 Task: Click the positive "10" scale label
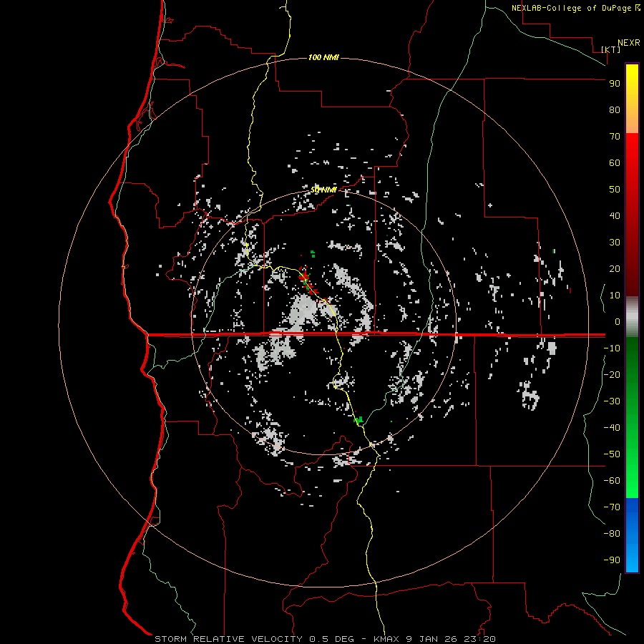point(615,296)
